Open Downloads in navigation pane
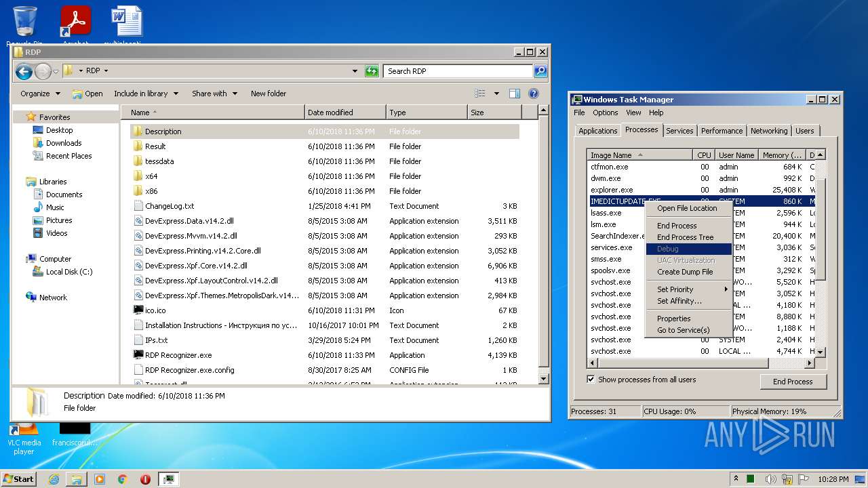The image size is (868, 488). click(x=64, y=143)
